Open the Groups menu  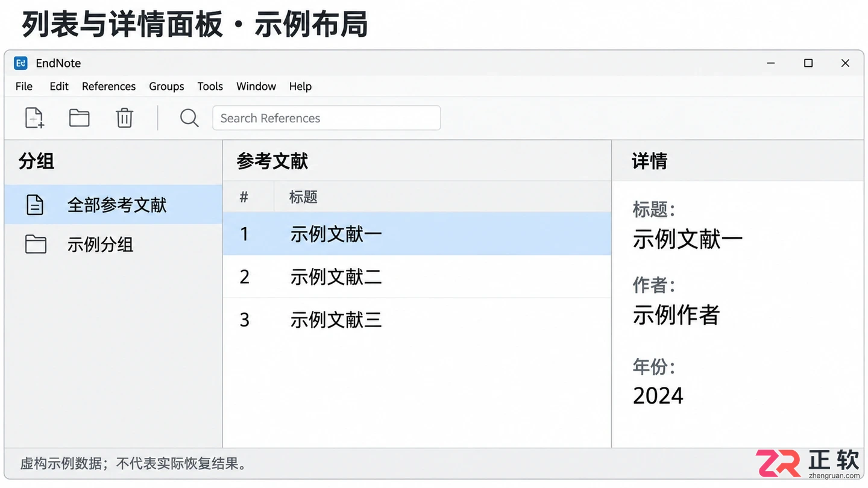click(x=166, y=86)
